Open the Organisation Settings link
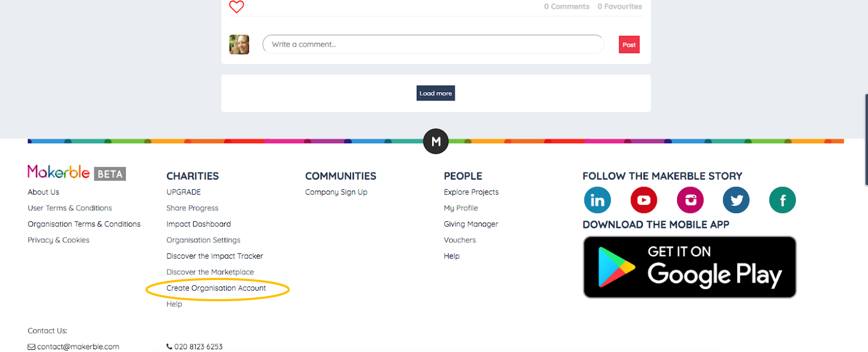868x352 pixels. click(x=203, y=240)
